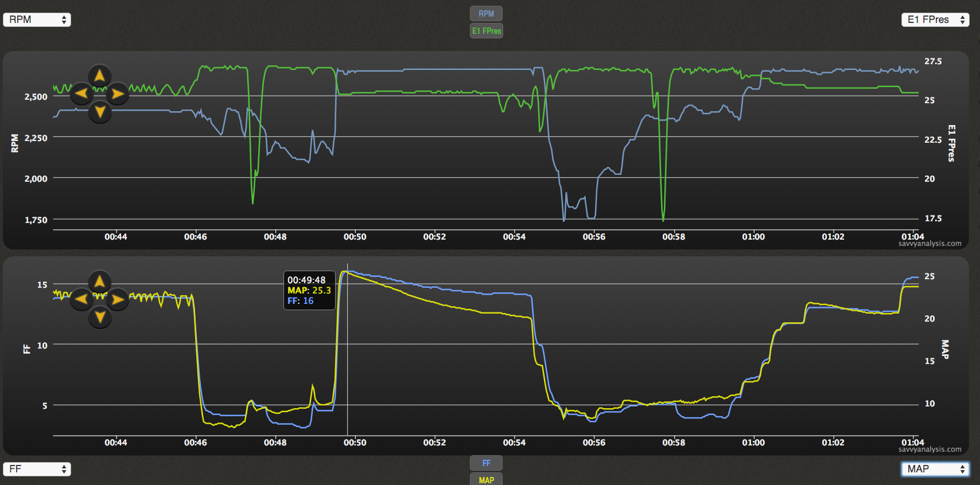
Task: Open savvyanalysis.com link under upper chart
Action: point(930,244)
